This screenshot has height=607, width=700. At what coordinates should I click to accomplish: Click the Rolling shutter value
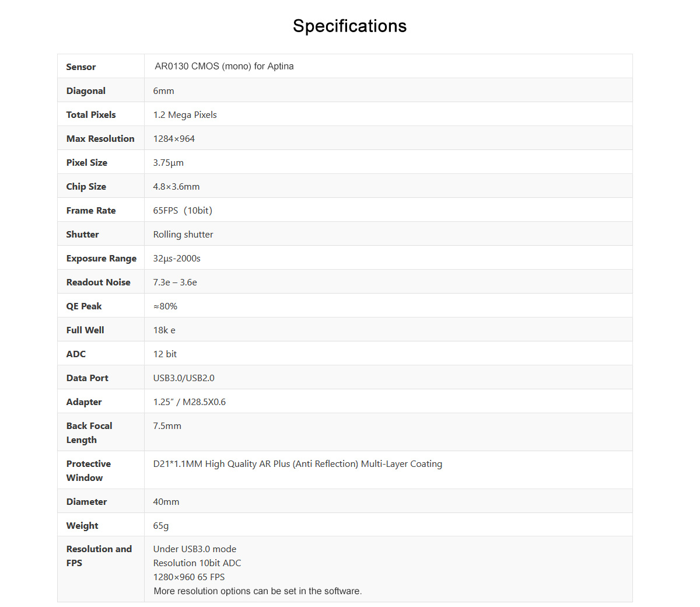click(183, 235)
